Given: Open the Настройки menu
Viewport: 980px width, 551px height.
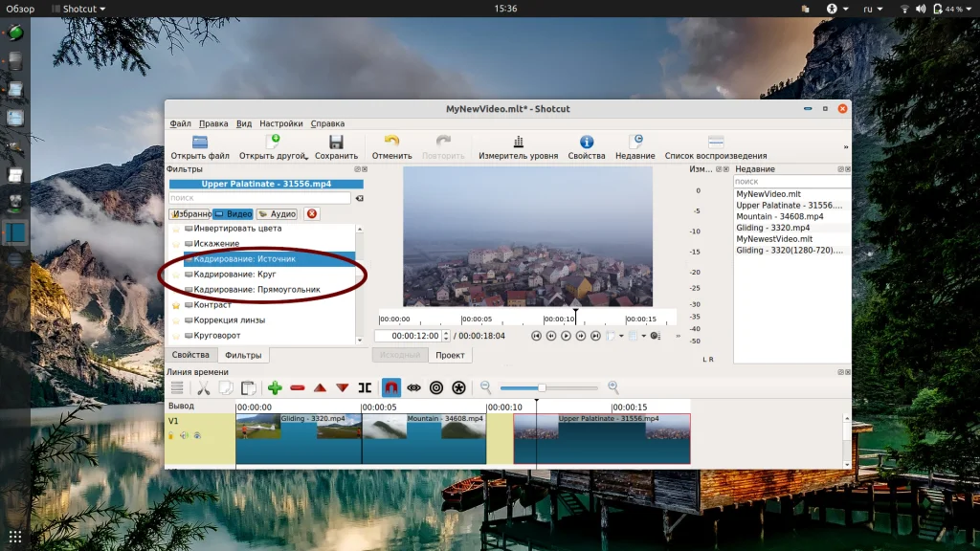Looking at the screenshot, I should click(x=280, y=123).
